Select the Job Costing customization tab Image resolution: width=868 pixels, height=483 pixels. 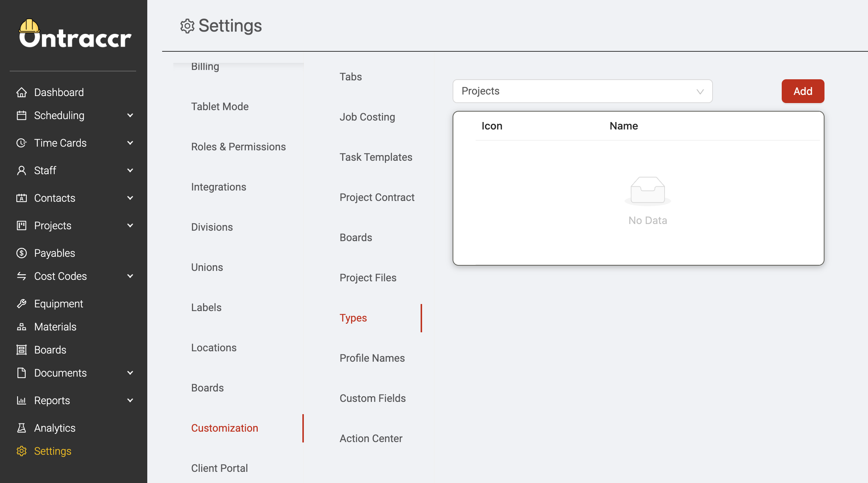point(367,117)
